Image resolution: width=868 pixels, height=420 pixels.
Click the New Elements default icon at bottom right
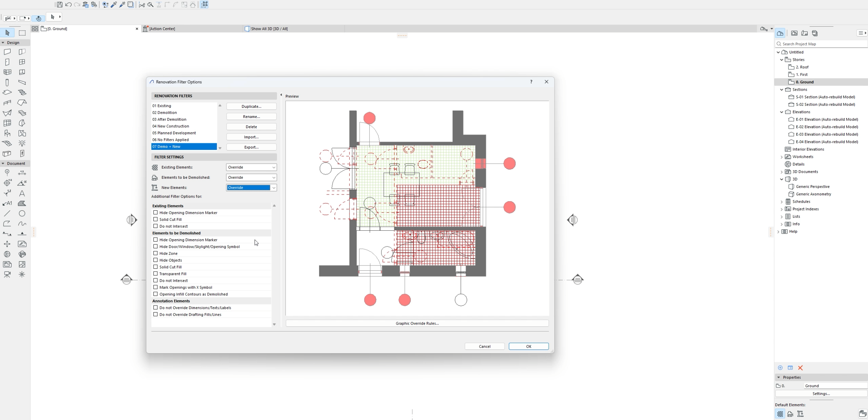pyautogui.click(x=800, y=414)
